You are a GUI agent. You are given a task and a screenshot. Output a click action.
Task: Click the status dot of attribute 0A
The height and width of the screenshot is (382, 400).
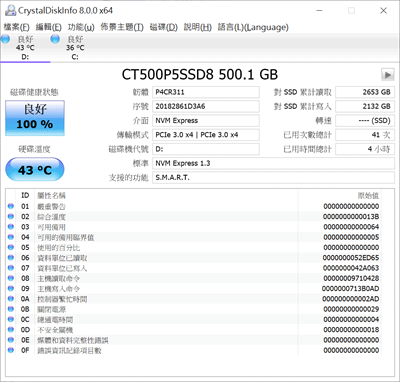11,299
